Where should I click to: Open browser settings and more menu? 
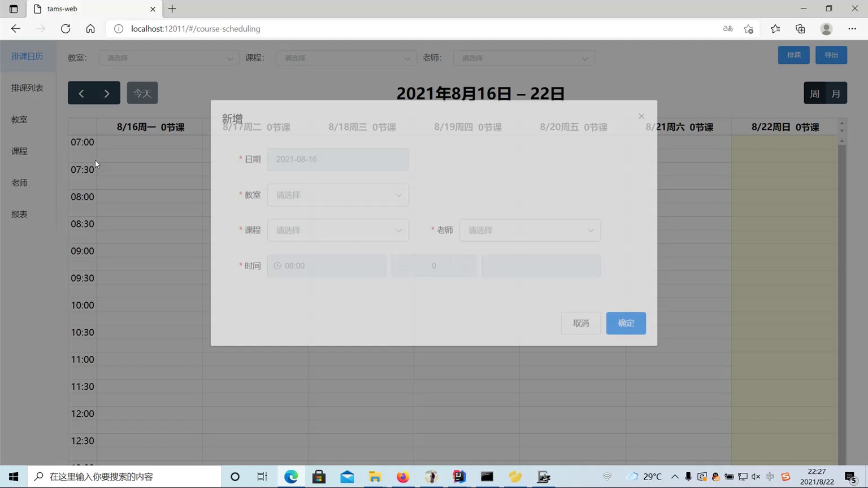pyautogui.click(x=852, y=29)
